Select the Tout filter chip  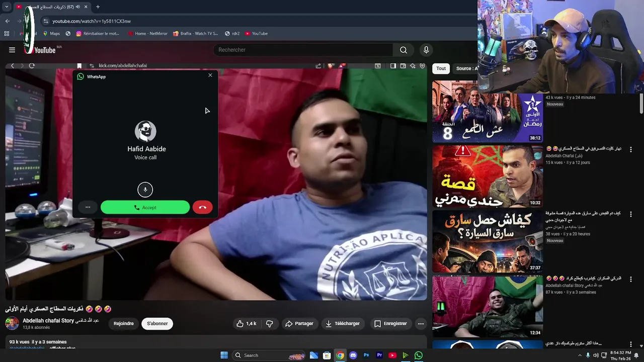(x=441, y=68)
